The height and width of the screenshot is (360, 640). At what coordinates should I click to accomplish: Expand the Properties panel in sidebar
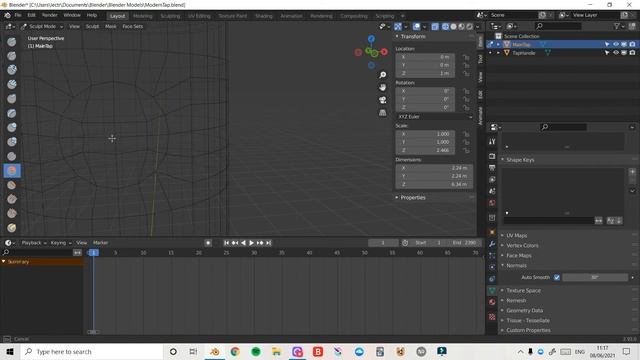pyautogui.click(x=413, y=198)
